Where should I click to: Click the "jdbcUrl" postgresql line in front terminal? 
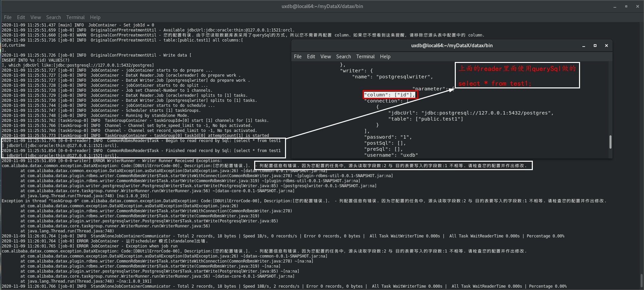[471, 113]
